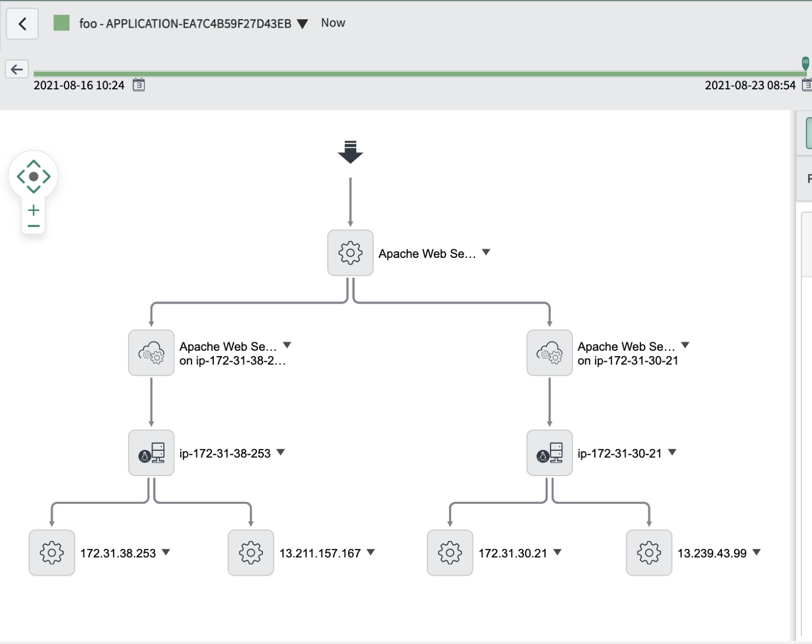812x644 pixels.
Task: Click the 2021-08-23 08:54 end date
Action: click(750, 85)
